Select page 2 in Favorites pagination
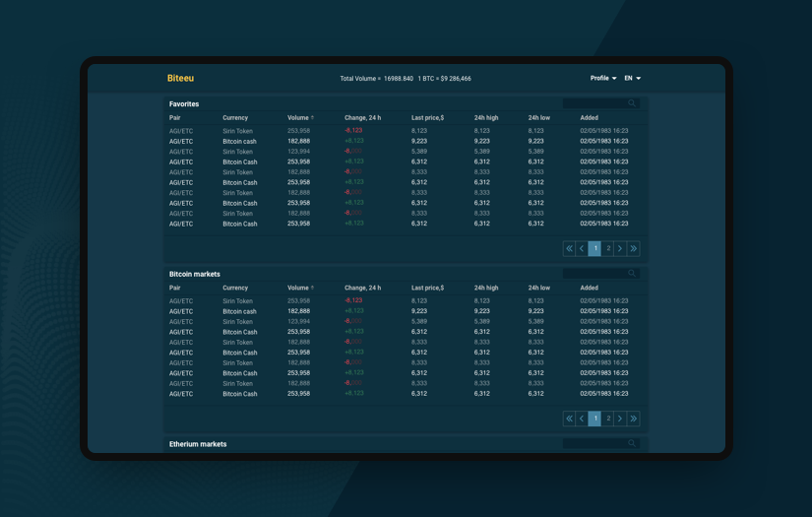812x517 pixels. tap(608, 249)
